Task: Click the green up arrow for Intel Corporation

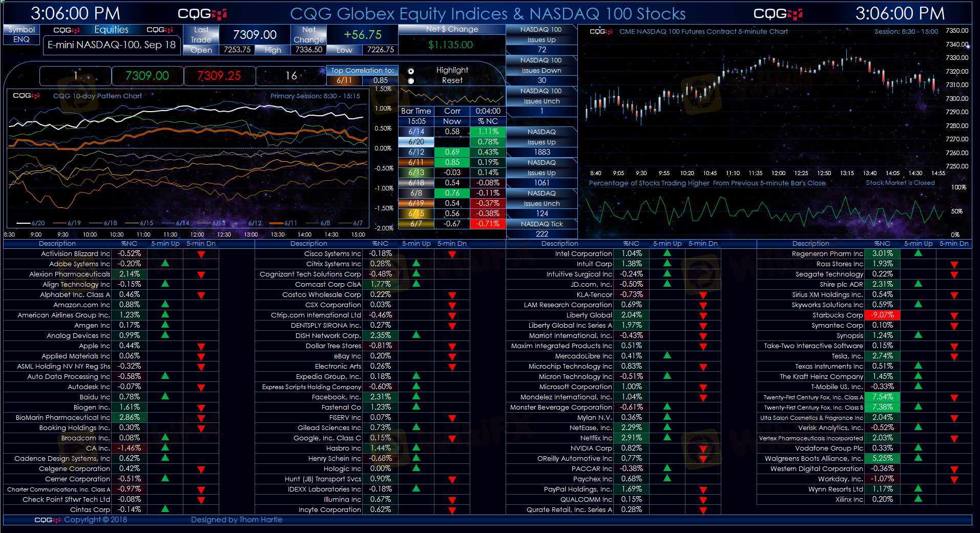Action: 667,253
